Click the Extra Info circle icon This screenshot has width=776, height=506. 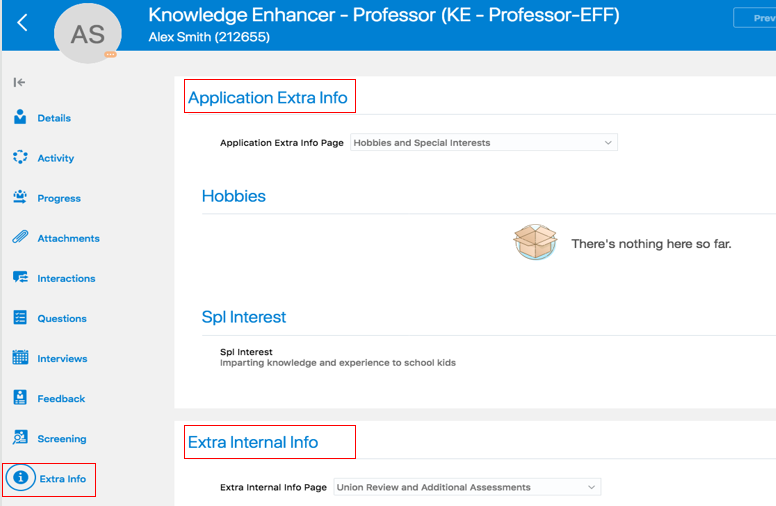coord(20,478)
